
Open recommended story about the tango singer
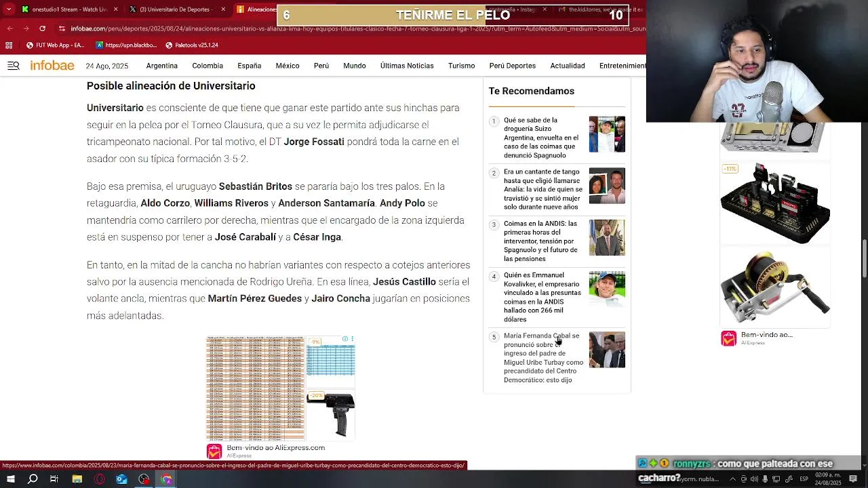coord(542,189)
